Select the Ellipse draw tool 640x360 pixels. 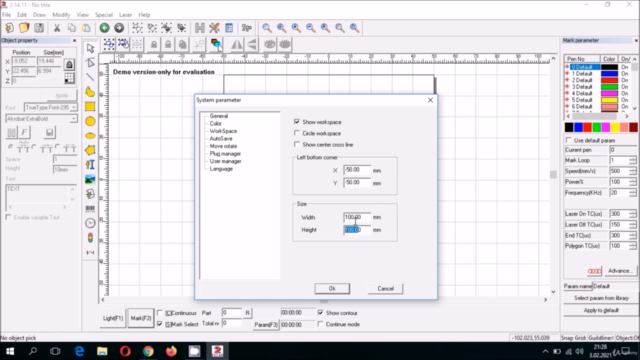tap(90, 136)
